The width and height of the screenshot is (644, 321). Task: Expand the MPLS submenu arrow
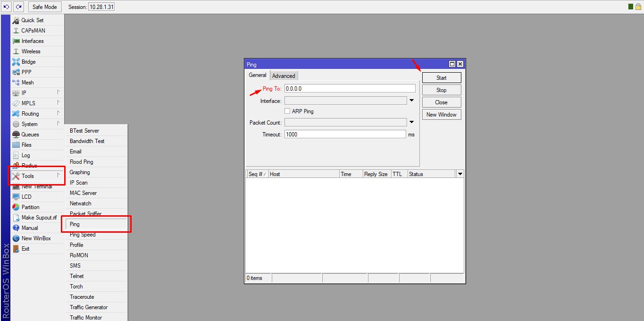click(59, 103)
